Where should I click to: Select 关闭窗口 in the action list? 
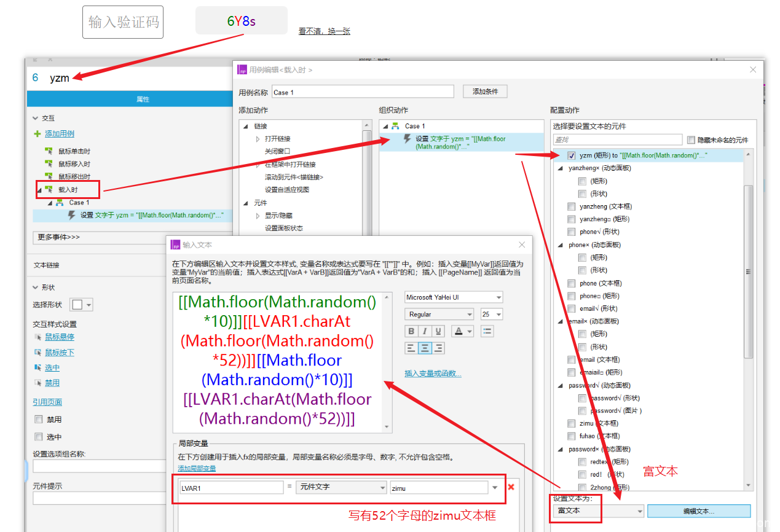point(277,151)
